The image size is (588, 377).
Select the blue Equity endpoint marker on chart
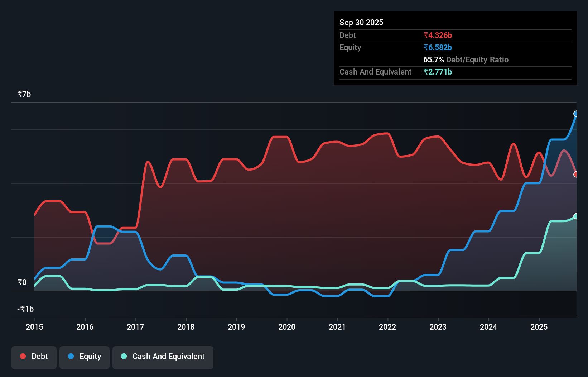pyautogui.click(x=575, y=114)
